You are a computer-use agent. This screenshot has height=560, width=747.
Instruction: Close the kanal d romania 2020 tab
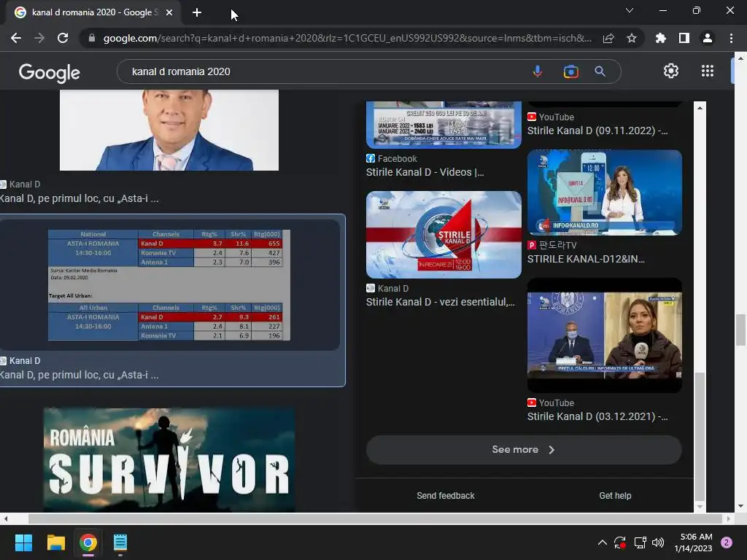pos(169,13)
